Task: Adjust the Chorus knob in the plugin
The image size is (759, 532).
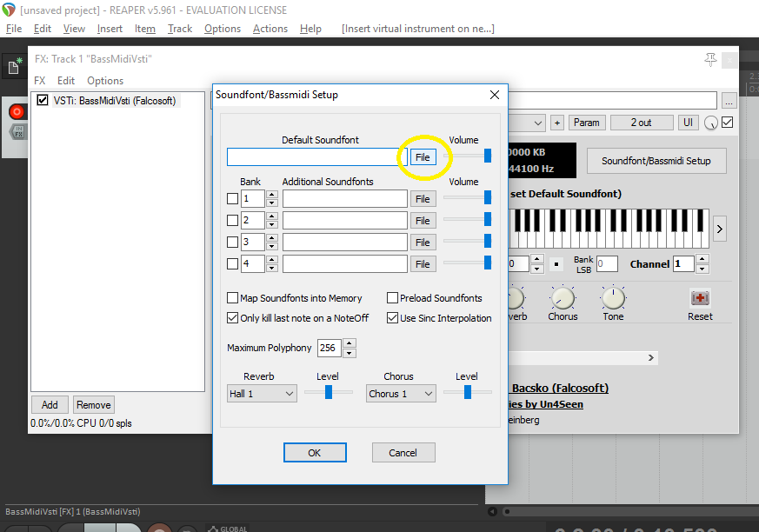Action: click(563, 297)
